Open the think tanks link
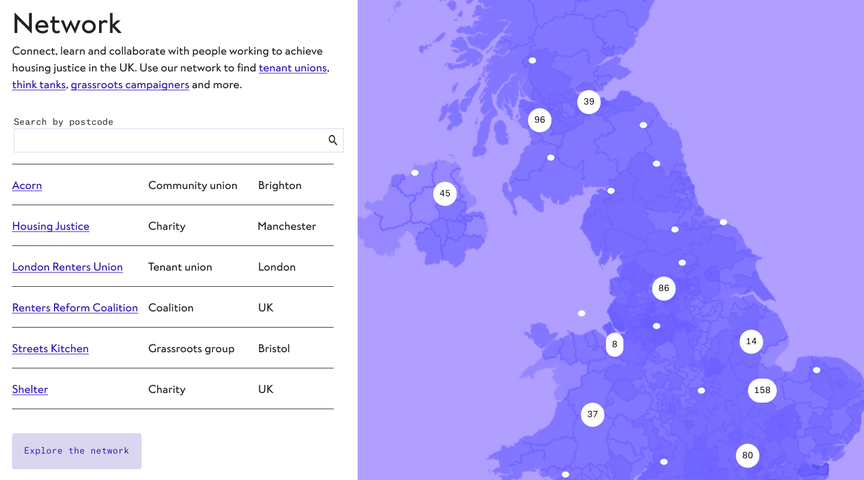Screen dimensions: 864x480 [x=39, y=85]
